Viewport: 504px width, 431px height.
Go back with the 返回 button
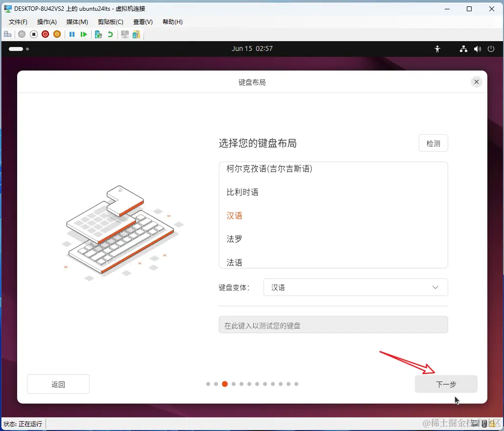58,384
